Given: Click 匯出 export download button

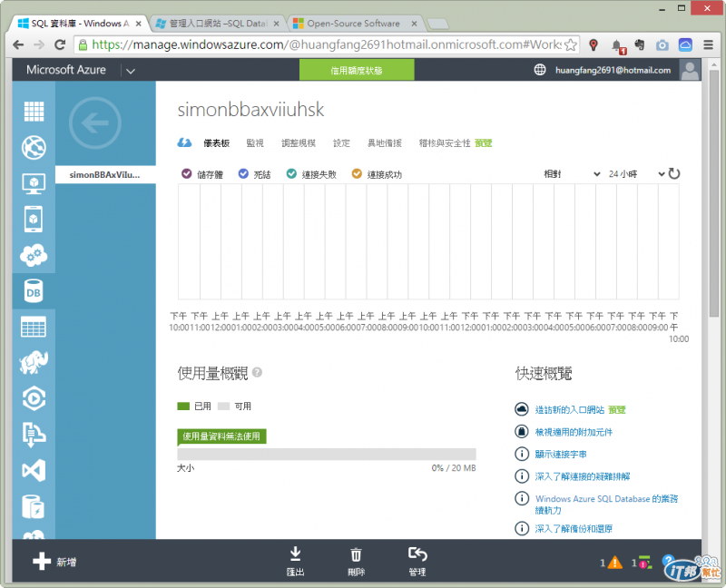Looking at the screenshot, I should 296,561.
